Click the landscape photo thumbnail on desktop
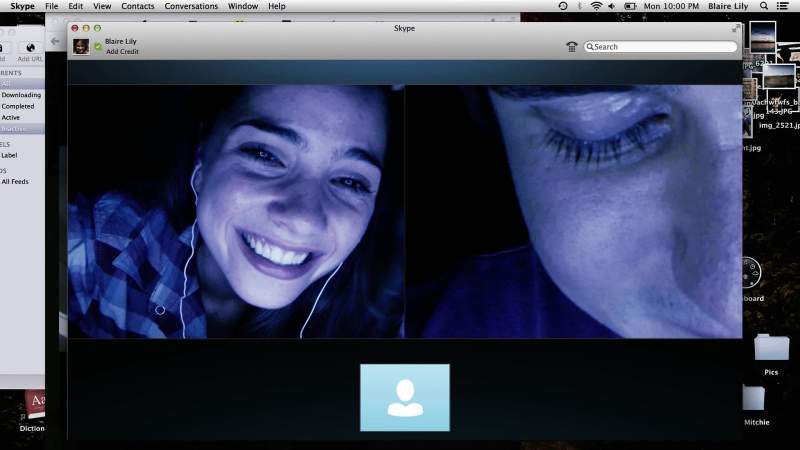Image resolution: width=800 pixels, height=450 pixels. (x=779, y=78)
